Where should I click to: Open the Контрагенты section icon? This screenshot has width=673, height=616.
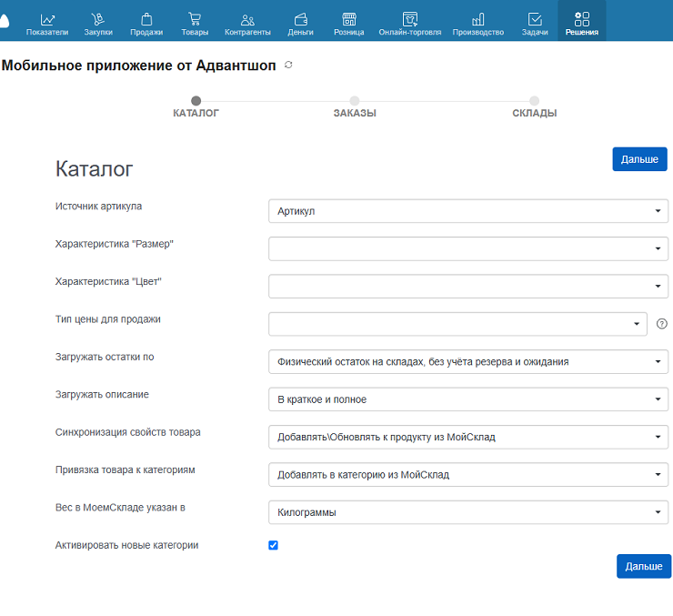[247, 20]
